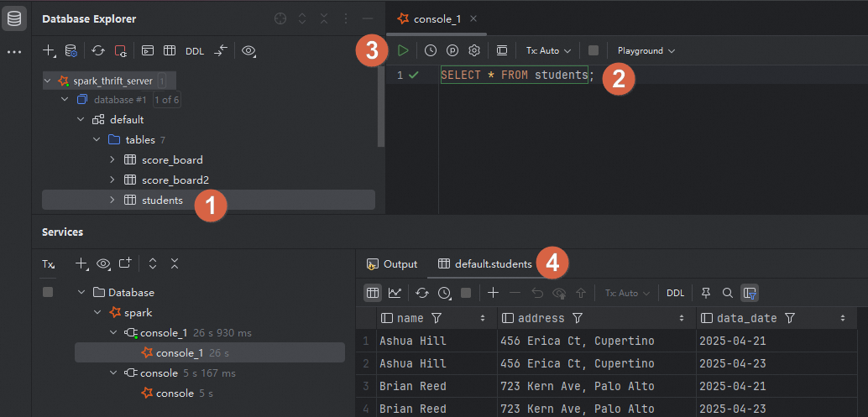Open find magnifier in results toolbar
This screenshot has height=417, width=868.
pyautogui.click(x=728, y=293)
